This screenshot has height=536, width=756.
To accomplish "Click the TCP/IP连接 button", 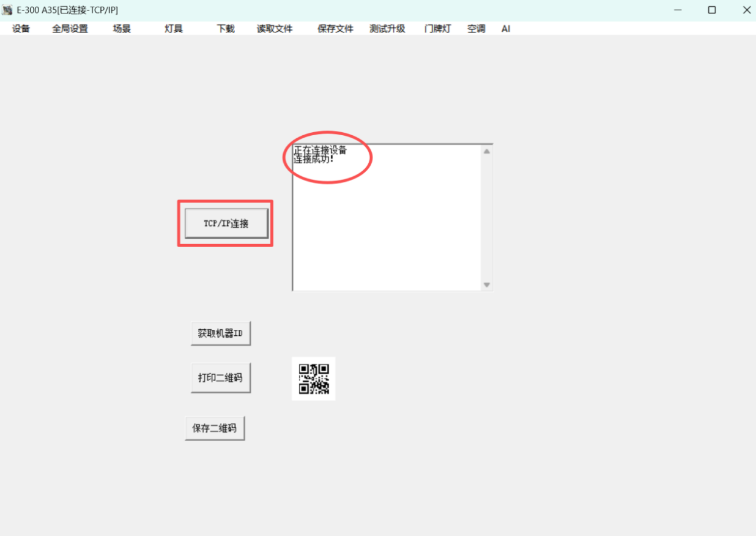I will point(226,224).
